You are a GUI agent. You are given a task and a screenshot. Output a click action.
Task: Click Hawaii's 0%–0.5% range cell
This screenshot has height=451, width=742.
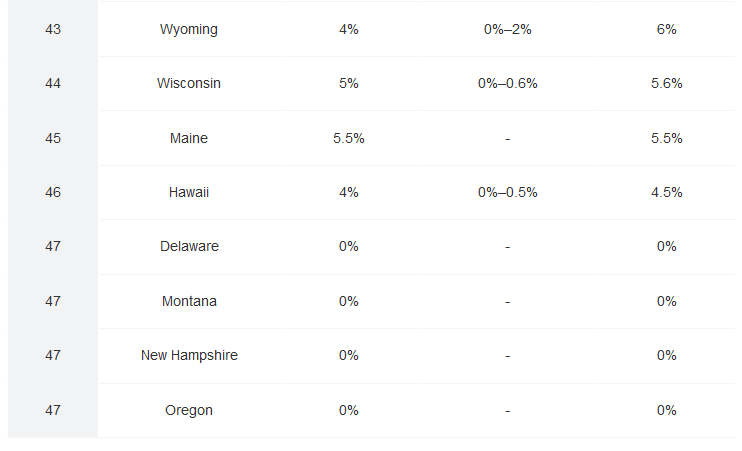point(507,192)
